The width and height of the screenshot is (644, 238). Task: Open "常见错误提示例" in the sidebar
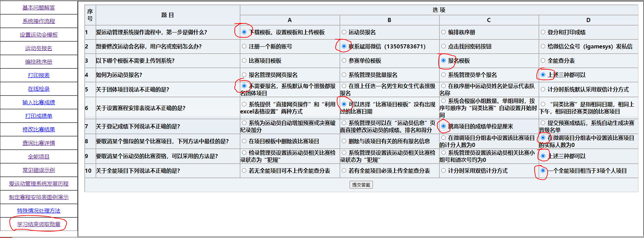point(39,170)
